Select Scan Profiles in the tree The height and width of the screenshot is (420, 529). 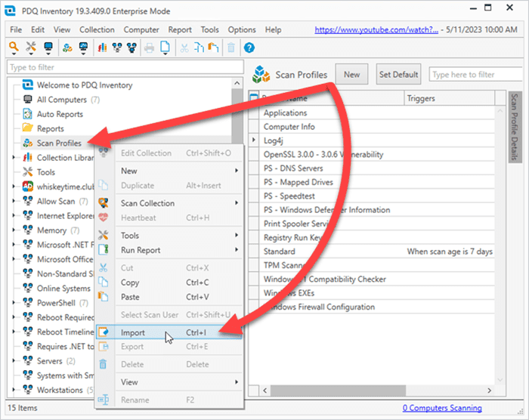click(59, 143)
